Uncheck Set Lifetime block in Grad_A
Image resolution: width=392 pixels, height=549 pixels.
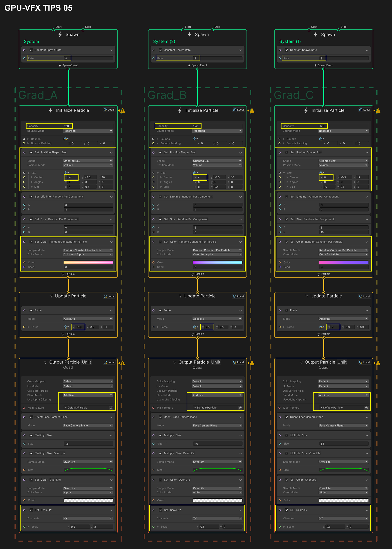click(31, 197)
